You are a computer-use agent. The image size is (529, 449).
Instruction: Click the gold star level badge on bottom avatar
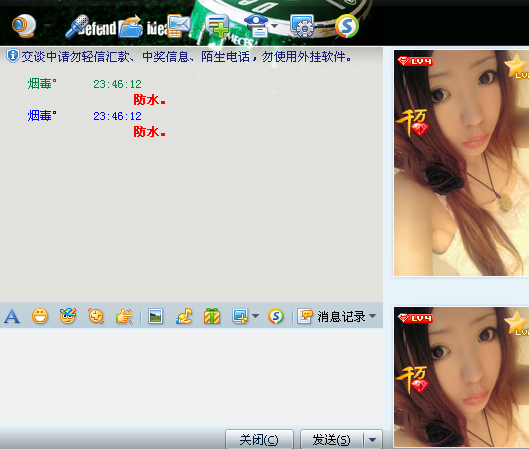click(517, 323)
